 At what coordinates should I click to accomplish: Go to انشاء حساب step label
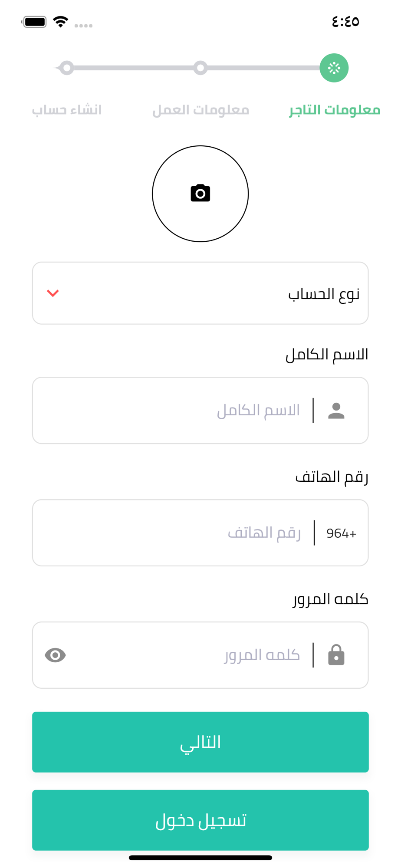pos(67,110)
